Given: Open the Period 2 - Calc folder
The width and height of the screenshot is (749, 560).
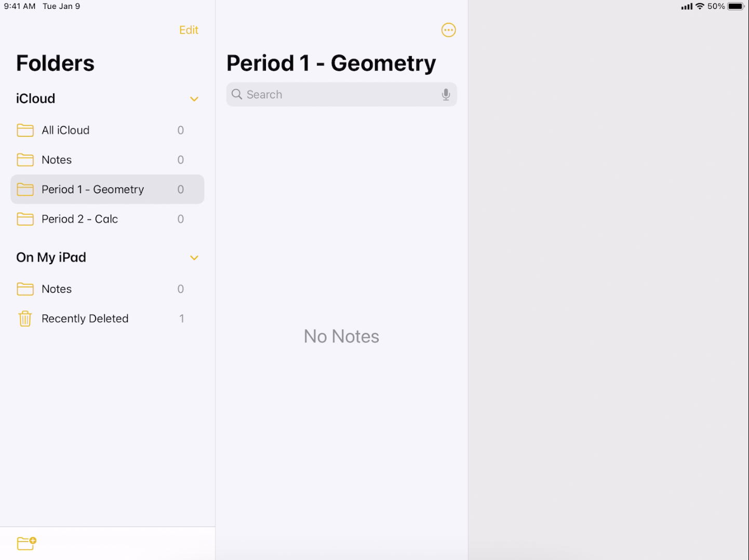Looking at the screenshot, I should click(80, 219).
